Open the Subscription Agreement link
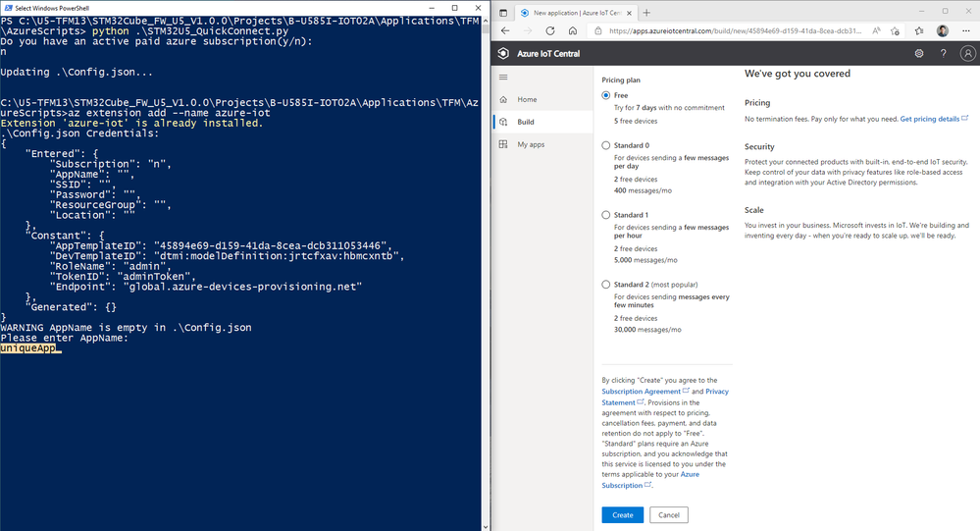 645,391
